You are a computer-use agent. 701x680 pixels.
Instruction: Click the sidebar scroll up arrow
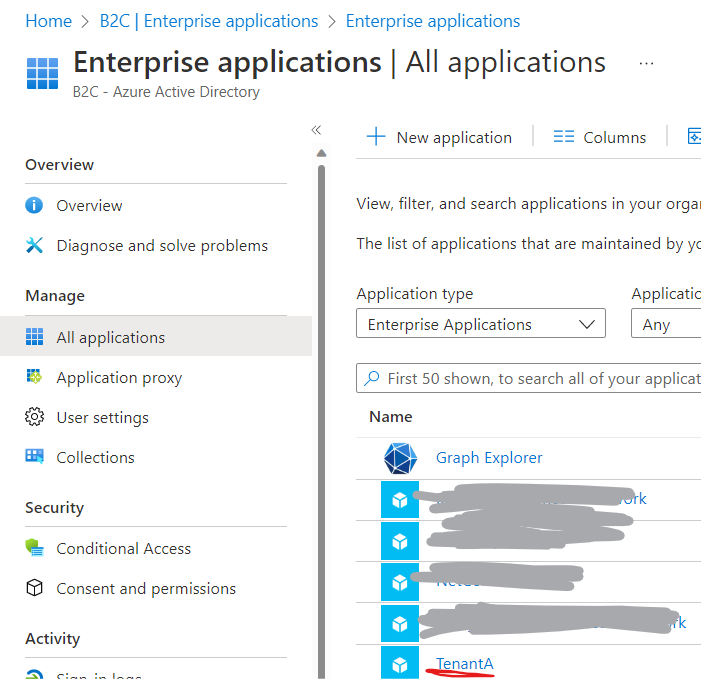click(321, 153)
